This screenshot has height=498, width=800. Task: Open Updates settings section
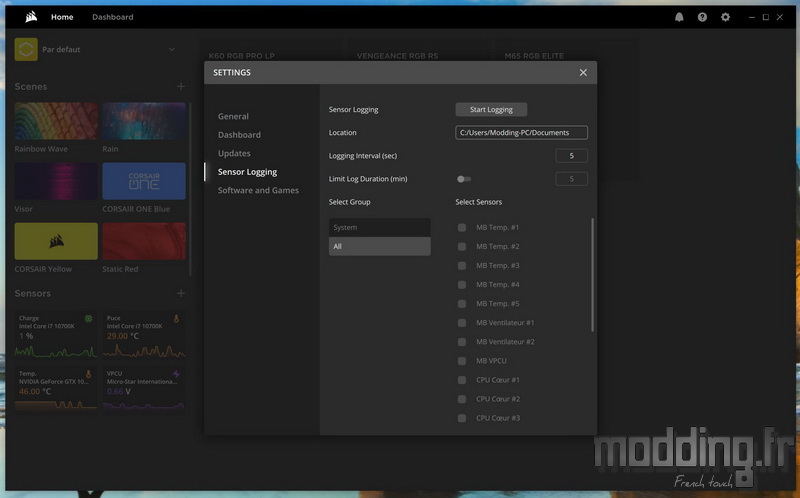(x=234, y=153)
